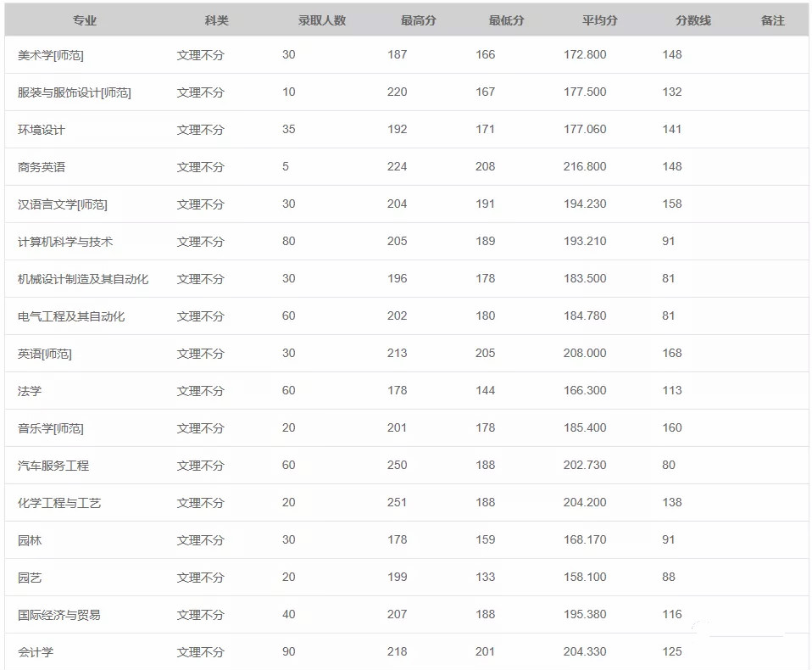Select the 汉语言文学[师范] major name
The image size is (812, 670).
[62, 204]
